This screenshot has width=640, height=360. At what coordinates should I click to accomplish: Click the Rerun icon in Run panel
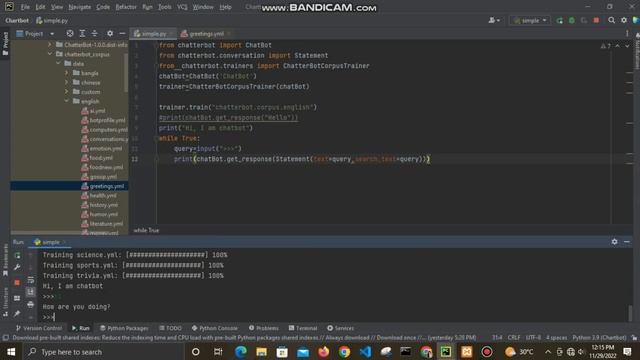[17, 255]
